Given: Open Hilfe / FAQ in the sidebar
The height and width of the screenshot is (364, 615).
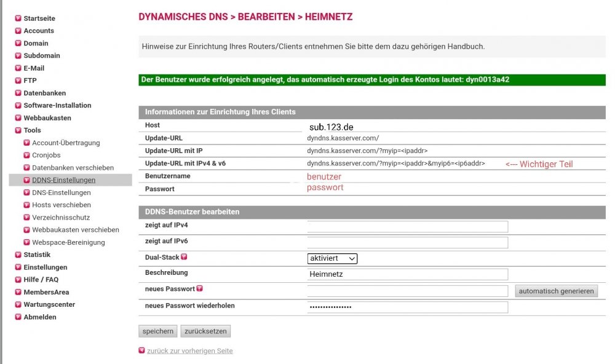Looking at the screenshot, I should click(x=41, y=280).
